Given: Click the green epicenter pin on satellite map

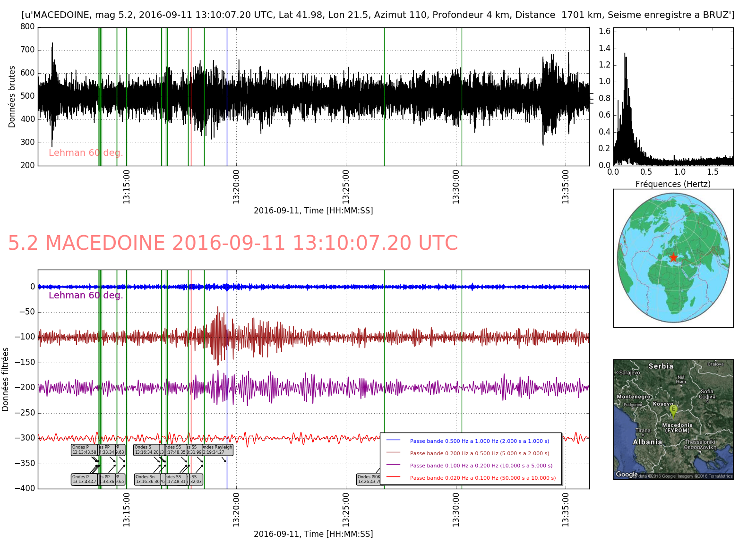Looking at the screenshot, I should [x=673, y=410].
